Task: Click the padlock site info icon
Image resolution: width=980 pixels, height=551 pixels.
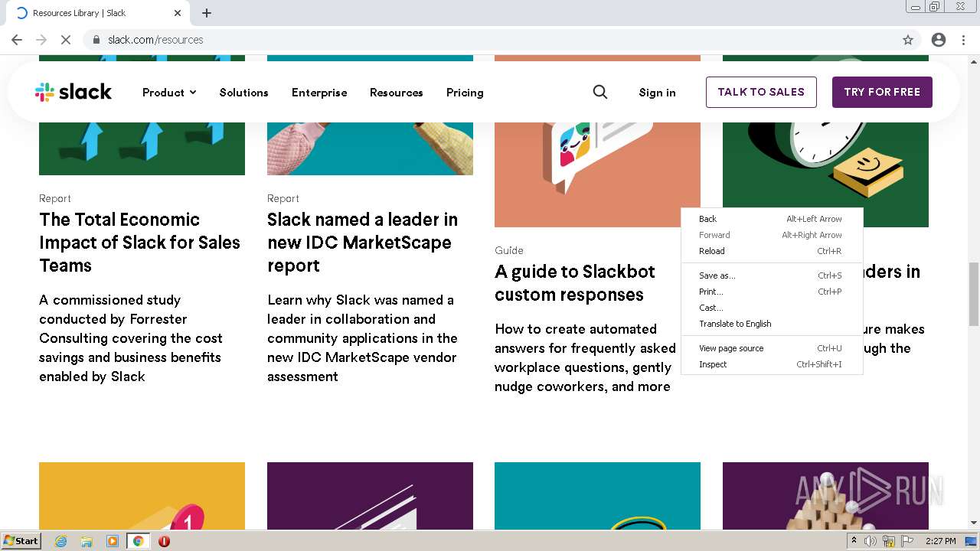Action: [x=96, y=40]
